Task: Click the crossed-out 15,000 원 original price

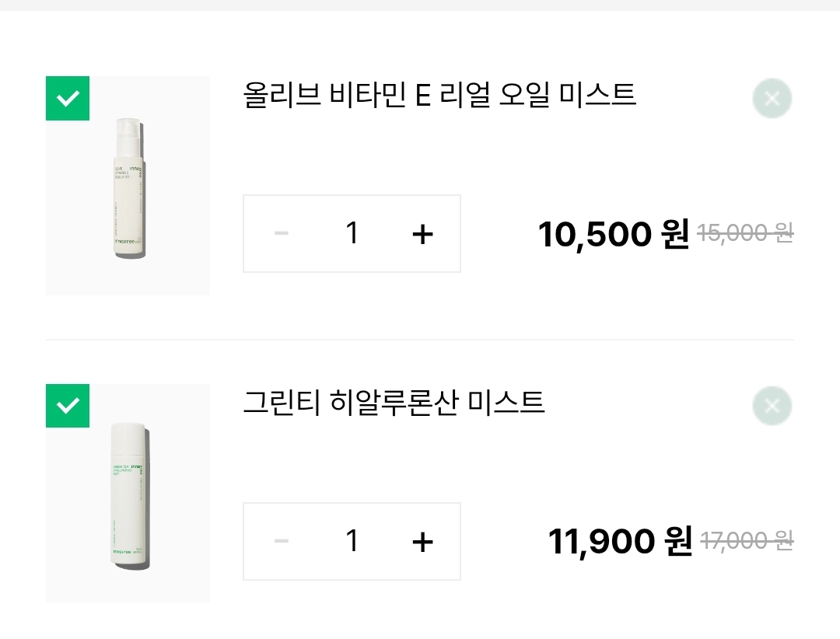Action: 745,232
